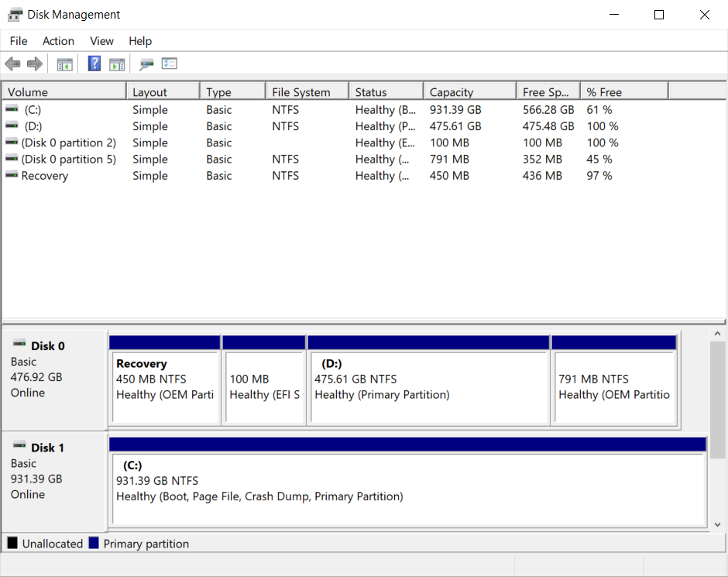728x577 pixels.
Task: Select Disk 1 header with 931.39 GB label
Action: tap(55, 481)
